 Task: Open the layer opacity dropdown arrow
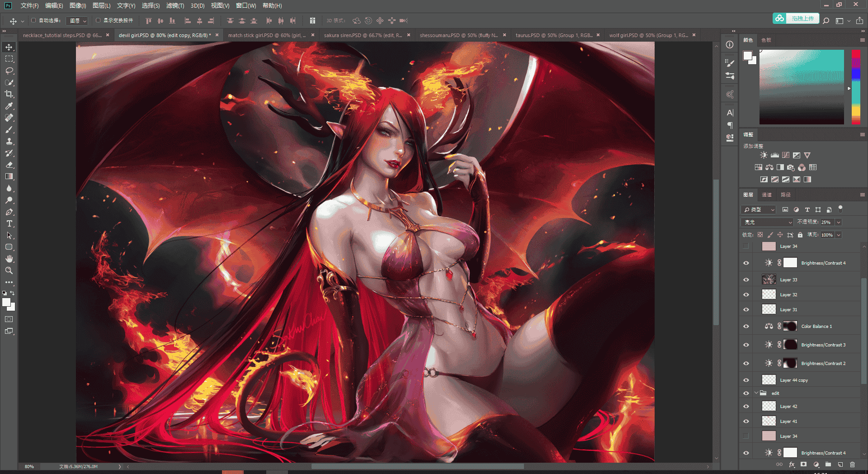pos(839,222)
